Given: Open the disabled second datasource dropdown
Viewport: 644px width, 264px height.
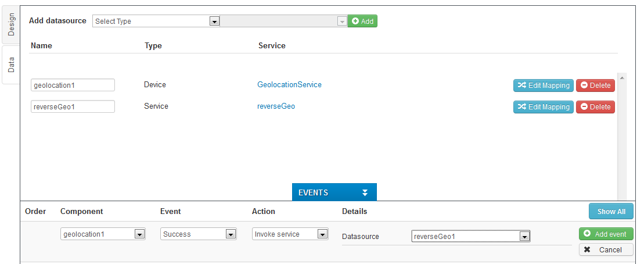Looking at the screenshot, I should pos(283,21).
